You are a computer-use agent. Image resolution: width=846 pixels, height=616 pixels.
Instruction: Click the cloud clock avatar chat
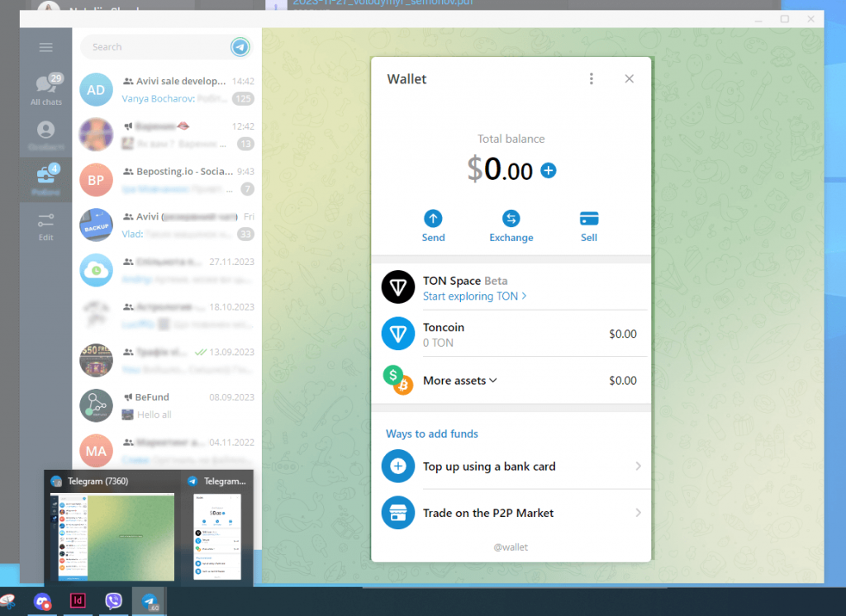[x=96, y=270]
